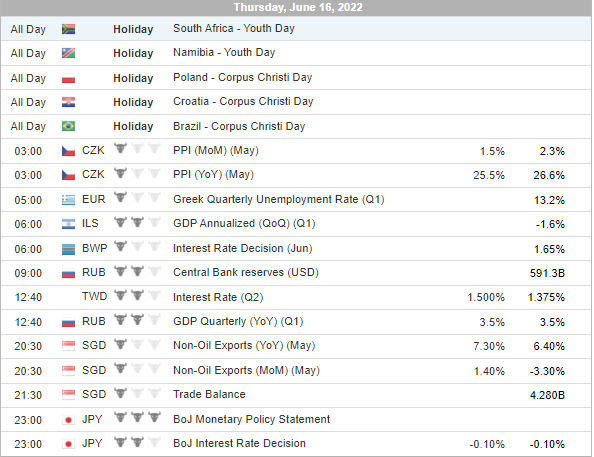
Task: Select Poland - Corpus Christi Day holiday
Action: tap(242, 77)
